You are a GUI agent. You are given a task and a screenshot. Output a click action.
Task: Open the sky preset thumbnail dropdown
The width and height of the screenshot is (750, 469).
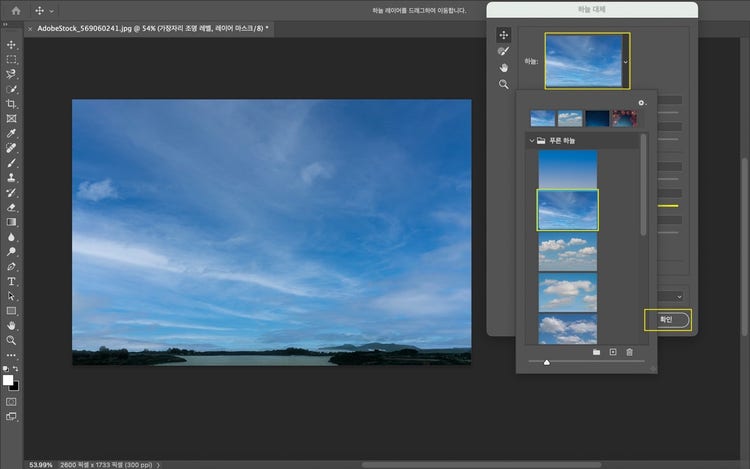click(x=626, y=61)
